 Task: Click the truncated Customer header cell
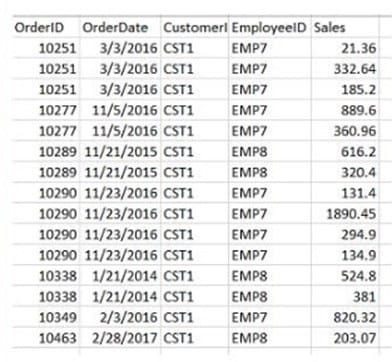(195, 27)
